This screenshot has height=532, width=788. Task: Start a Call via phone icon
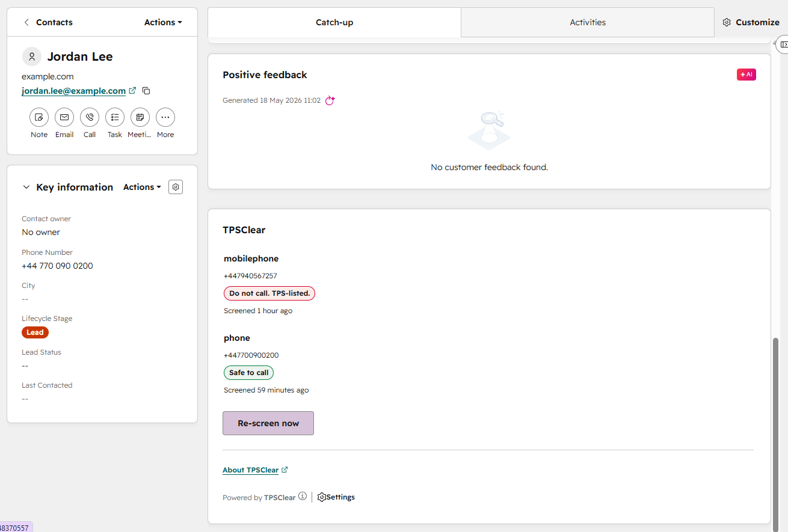point(90,117)
